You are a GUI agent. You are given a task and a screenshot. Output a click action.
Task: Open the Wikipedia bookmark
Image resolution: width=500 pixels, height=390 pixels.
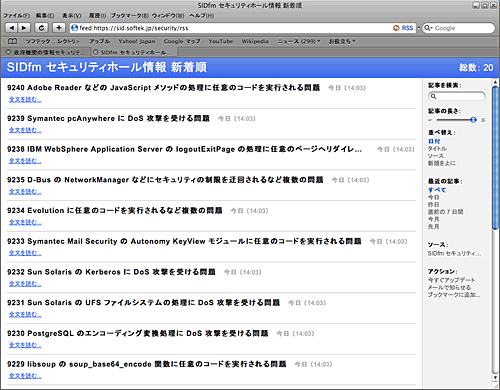coord(255,41)
